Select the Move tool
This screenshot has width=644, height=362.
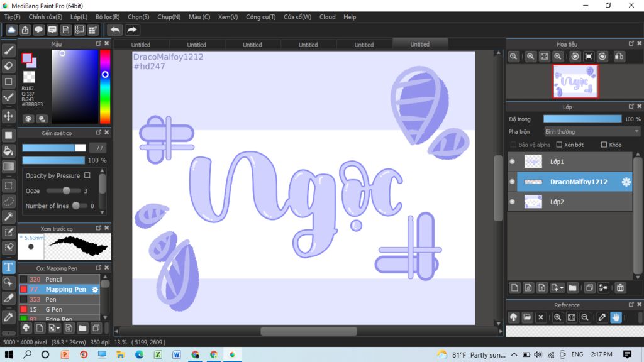pyautogui.click(x=9, y=116)
